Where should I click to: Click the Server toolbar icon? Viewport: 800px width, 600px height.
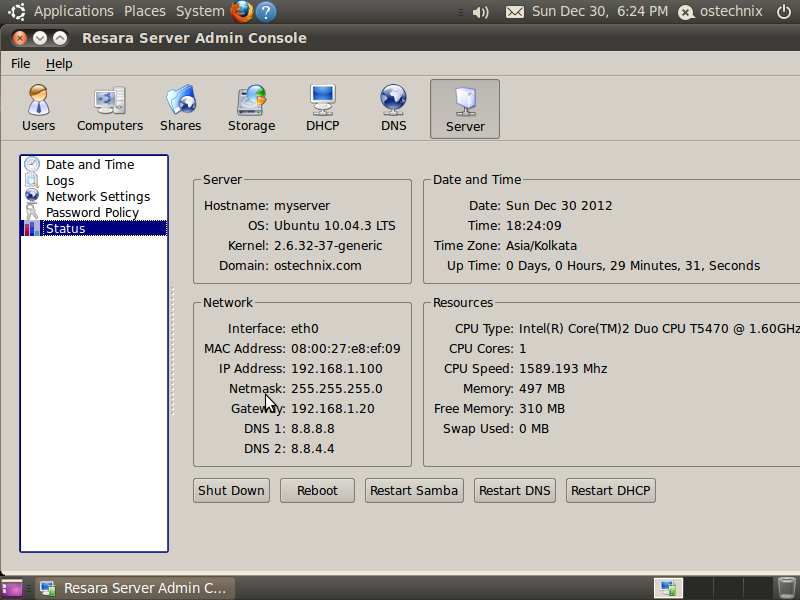(465, 109)
